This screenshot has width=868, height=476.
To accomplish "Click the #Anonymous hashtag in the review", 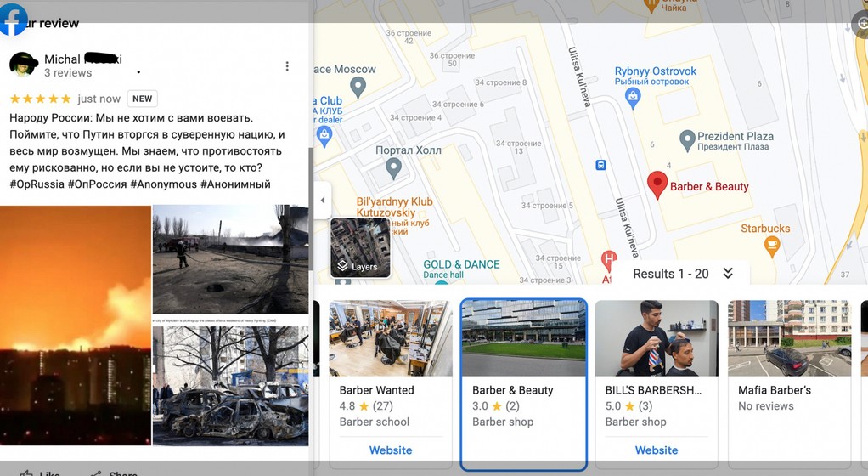I will (x=163, y=184).
